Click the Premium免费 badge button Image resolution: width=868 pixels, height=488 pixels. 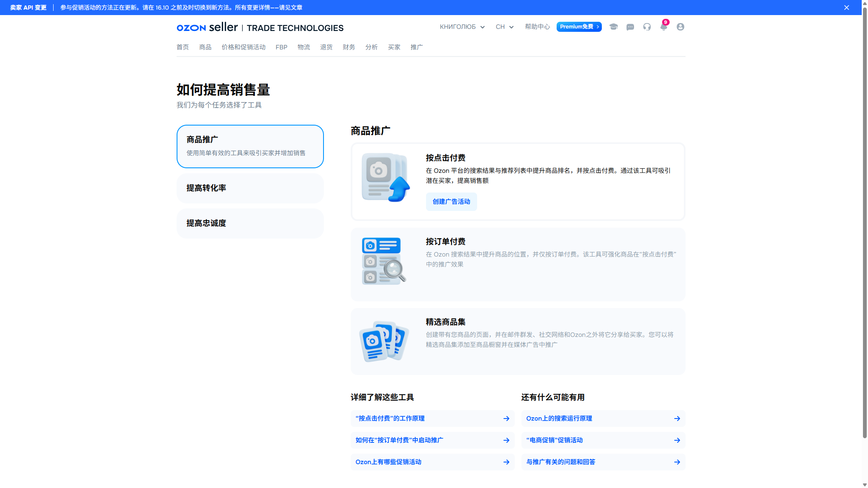[x=579, y=27]
